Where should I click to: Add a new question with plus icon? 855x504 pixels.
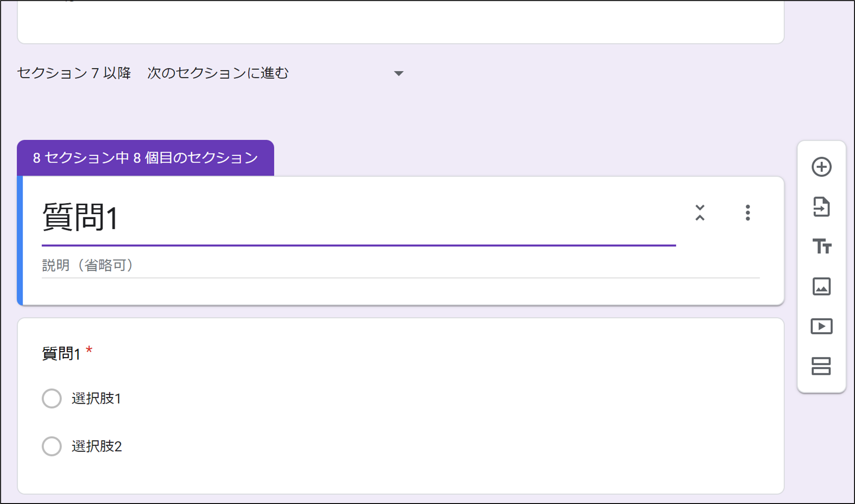821,167
